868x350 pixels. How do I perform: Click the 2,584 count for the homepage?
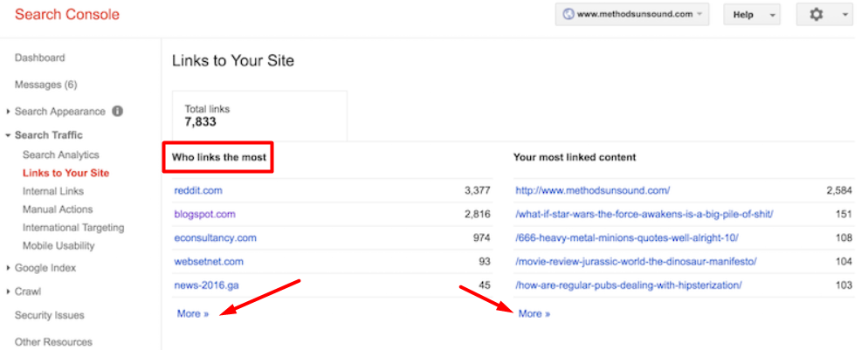[x=839, y=190]
